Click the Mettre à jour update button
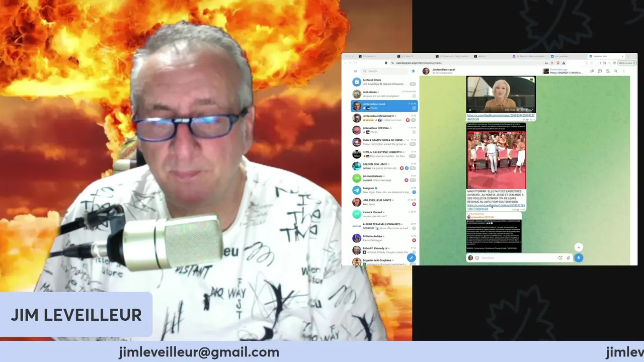644x362 pixels. (x=626, y=63)
